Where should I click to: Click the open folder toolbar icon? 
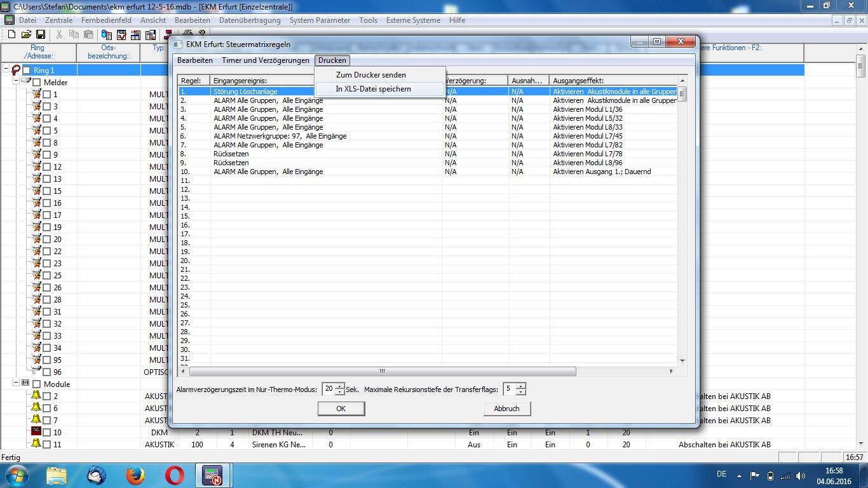tap(26, 34)
